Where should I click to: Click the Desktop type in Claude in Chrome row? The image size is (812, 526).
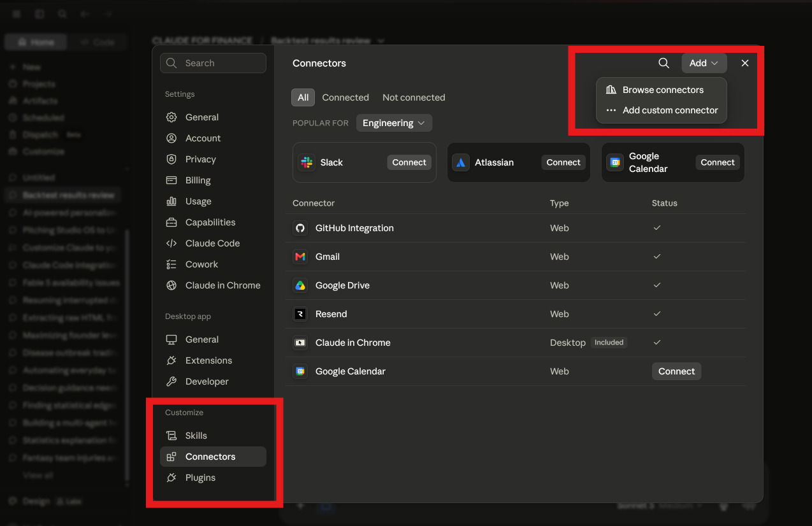(567, 343)
